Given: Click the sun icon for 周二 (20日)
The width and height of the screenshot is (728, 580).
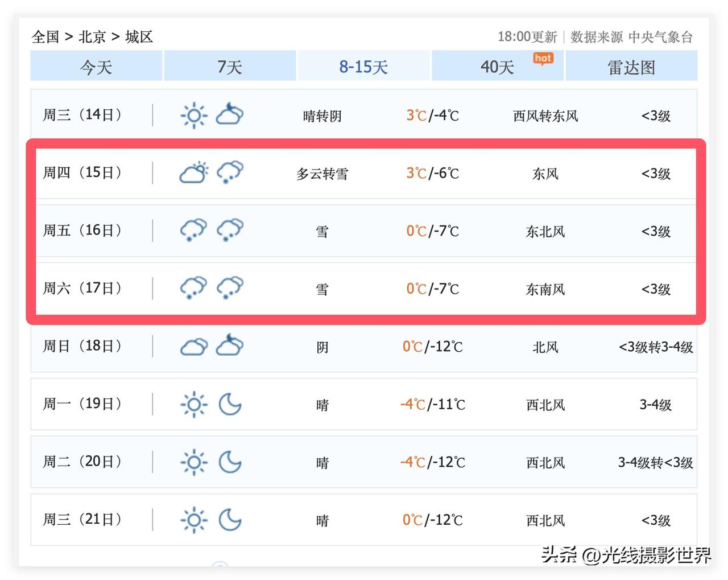Looking at the screenshot, I should tap(193, 462).
